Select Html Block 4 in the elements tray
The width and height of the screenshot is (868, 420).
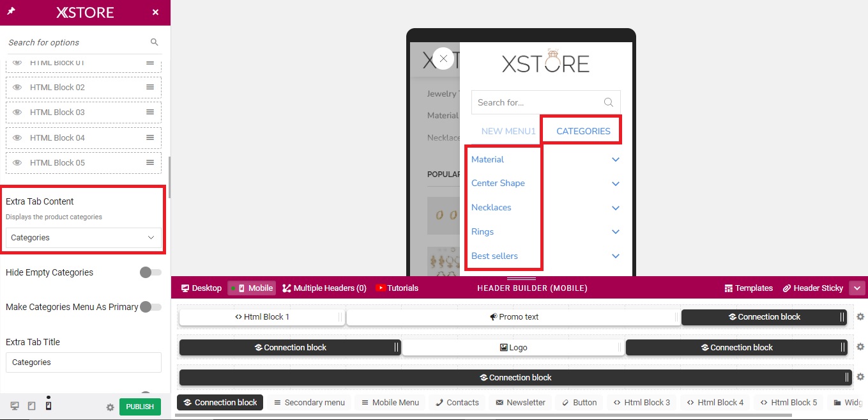click(x=715, y=402)
